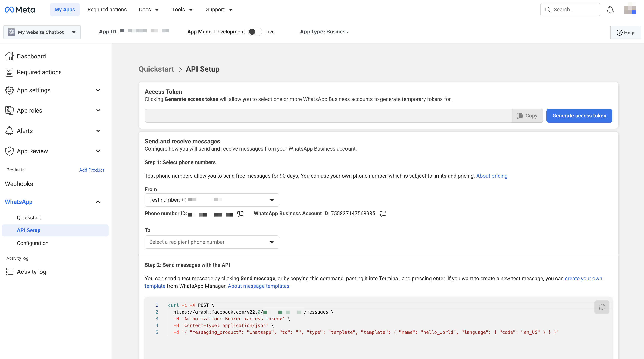
Task: Toggle App Mode to Live
Action: tap(255, 32)
